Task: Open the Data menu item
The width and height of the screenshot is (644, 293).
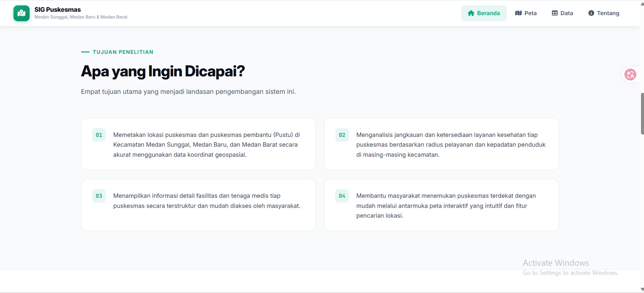Action: (562, 13)
